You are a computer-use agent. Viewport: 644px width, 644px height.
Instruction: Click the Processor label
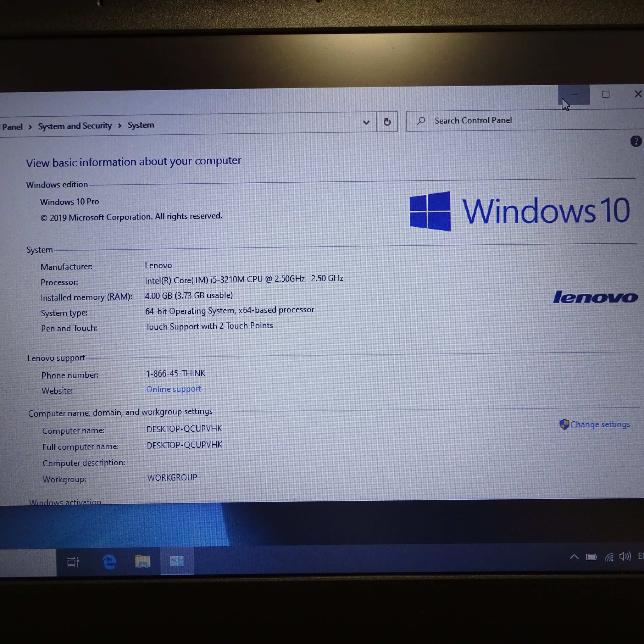click(59, 282)
